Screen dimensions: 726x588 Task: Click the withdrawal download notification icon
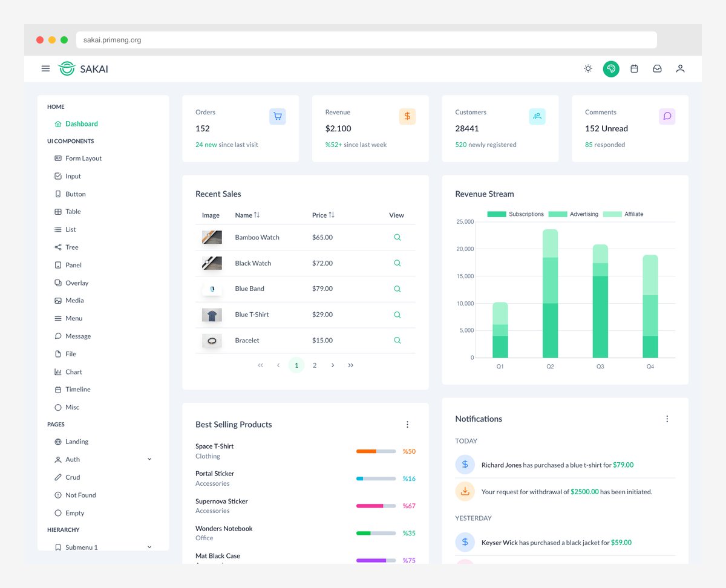465,491
